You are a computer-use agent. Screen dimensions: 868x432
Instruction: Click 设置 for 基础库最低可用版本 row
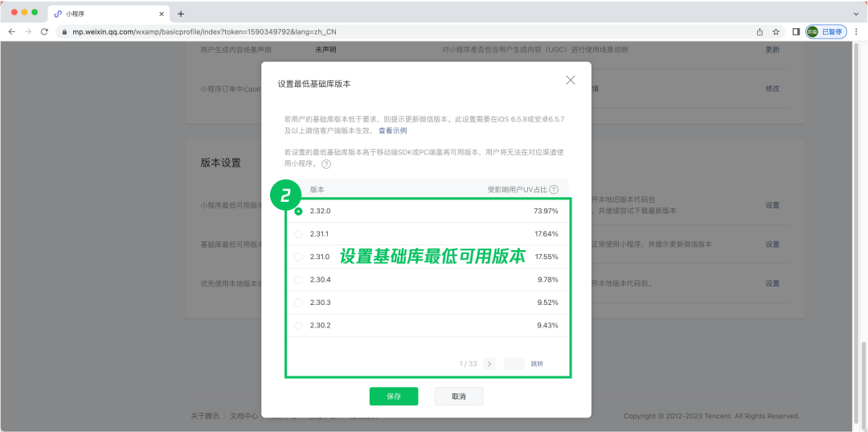click(772, 245)
